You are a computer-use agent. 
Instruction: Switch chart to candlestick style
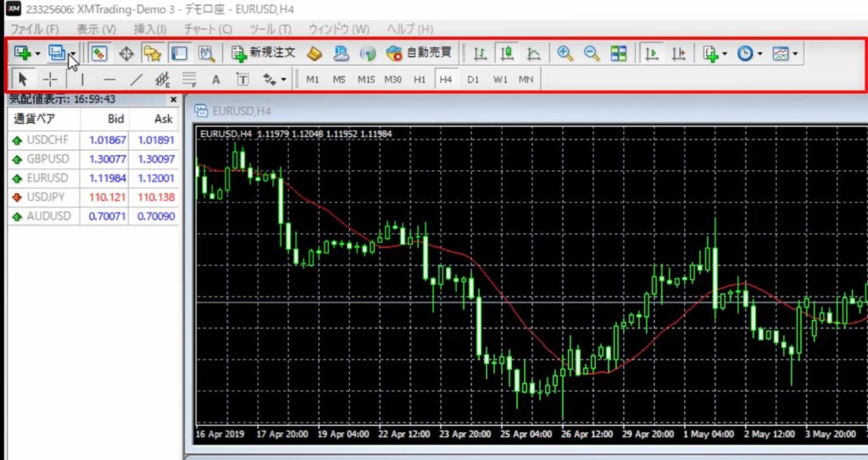tap(507, 53)
